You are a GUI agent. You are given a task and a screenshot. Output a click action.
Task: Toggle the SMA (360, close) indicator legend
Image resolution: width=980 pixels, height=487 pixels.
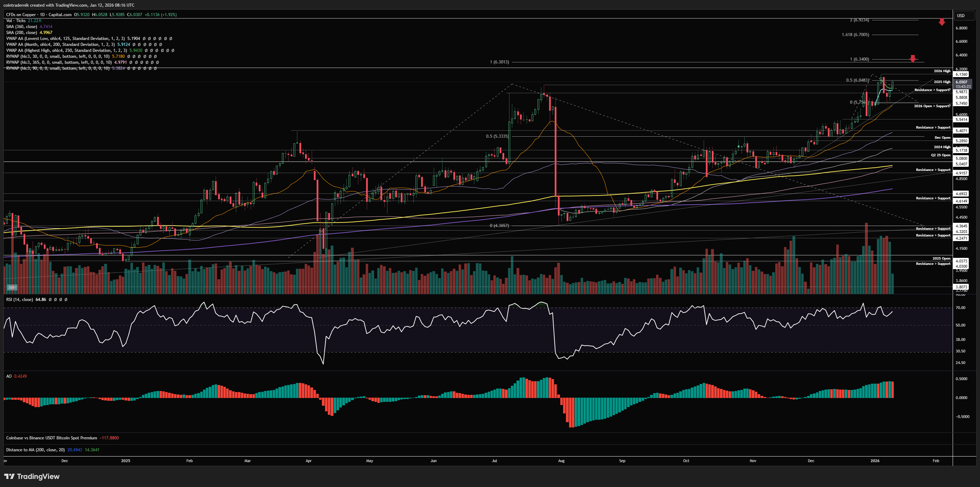(x=21, y=27)
